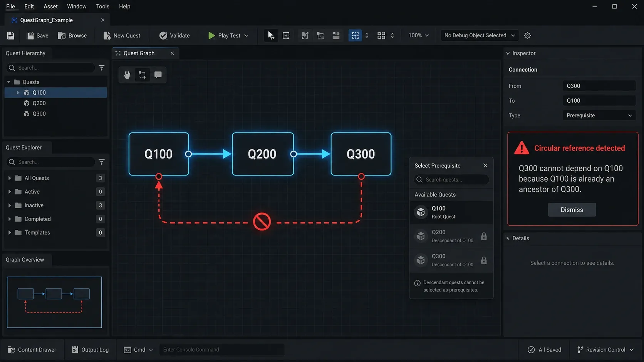
Task: Filter the Quest Hierarchy list
Action: click(x=102, y=68)
